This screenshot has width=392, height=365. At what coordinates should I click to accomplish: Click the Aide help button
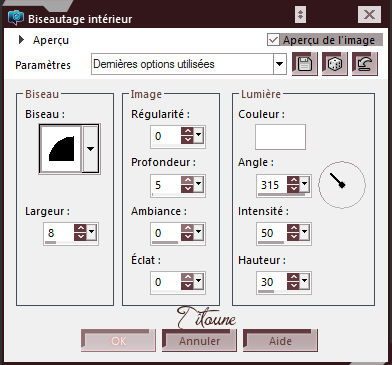[280, 340]
